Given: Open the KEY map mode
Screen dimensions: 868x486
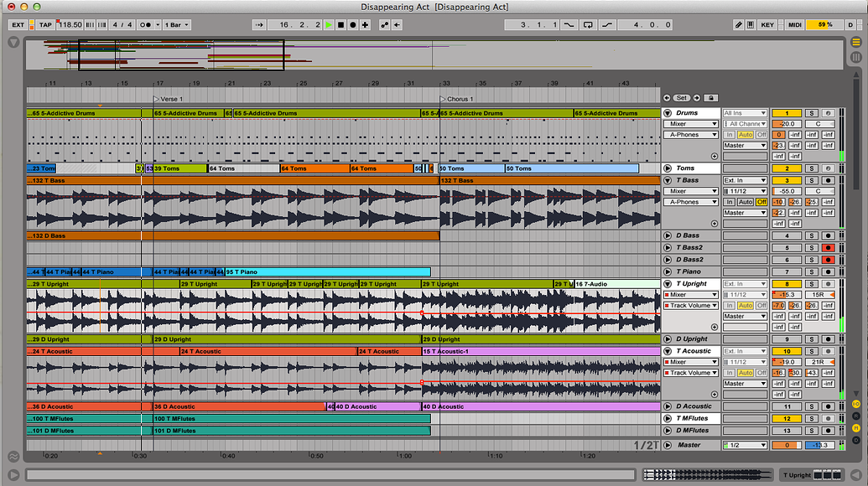Looking at the screenshot, I should point(767,25).
